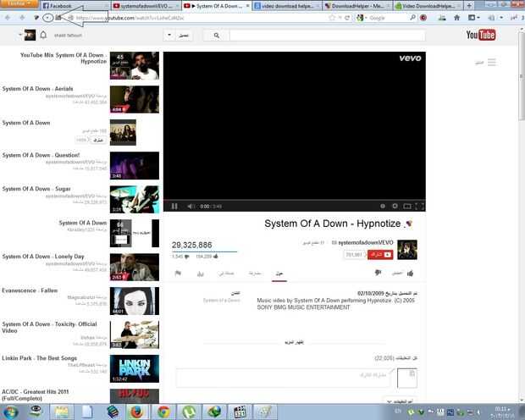
Task: Open the guide hamburger menu
Action: tap(491, 63)
